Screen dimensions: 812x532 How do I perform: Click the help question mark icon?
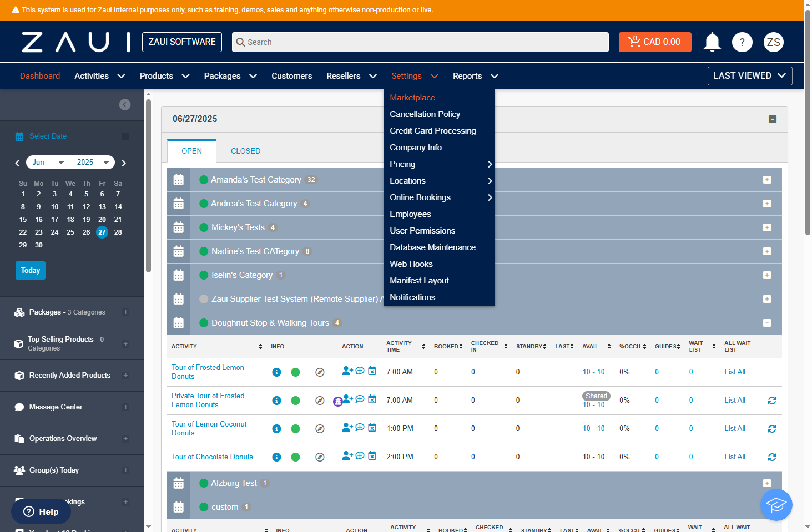point(742,42)
